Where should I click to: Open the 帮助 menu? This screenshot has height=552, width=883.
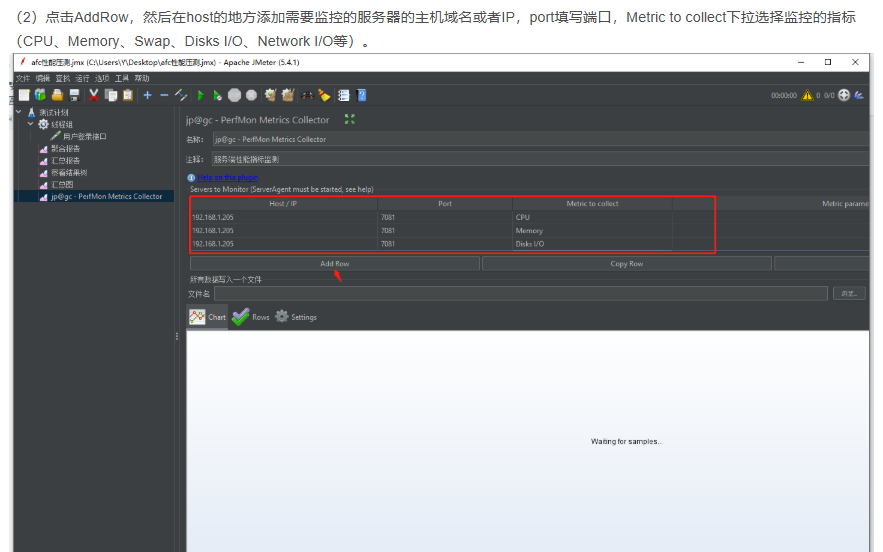pos(142,78)
